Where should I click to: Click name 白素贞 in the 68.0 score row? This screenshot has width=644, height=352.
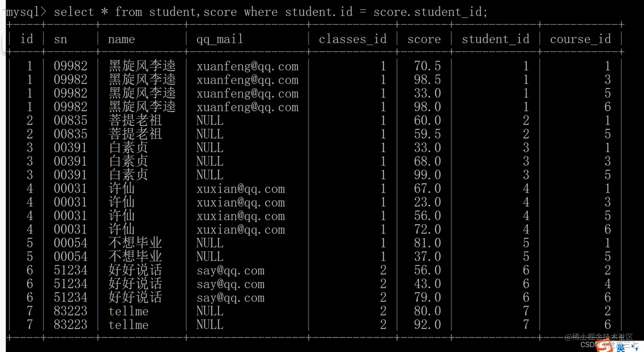(x=128, y=162)
